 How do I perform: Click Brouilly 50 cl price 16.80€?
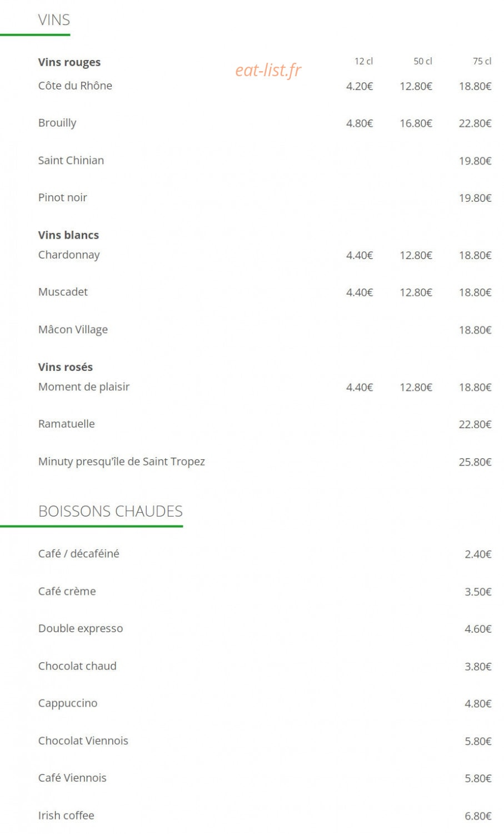coord(416,123)
